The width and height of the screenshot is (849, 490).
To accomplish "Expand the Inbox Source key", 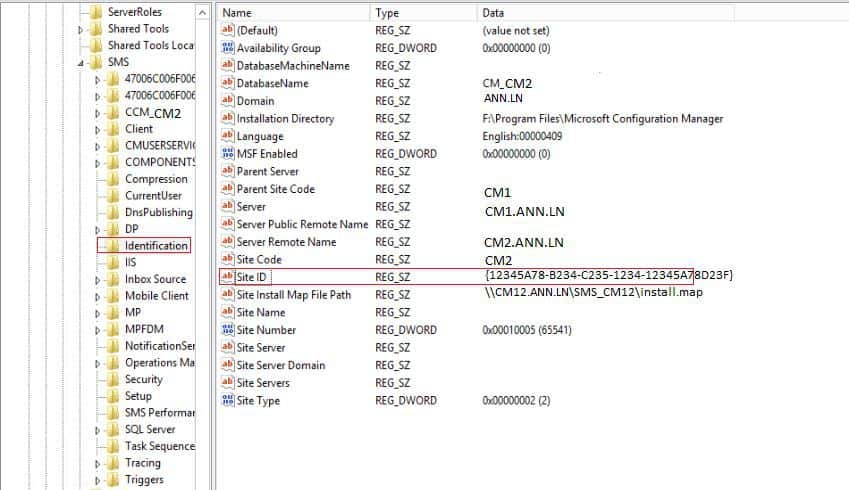I will point(97,280).
